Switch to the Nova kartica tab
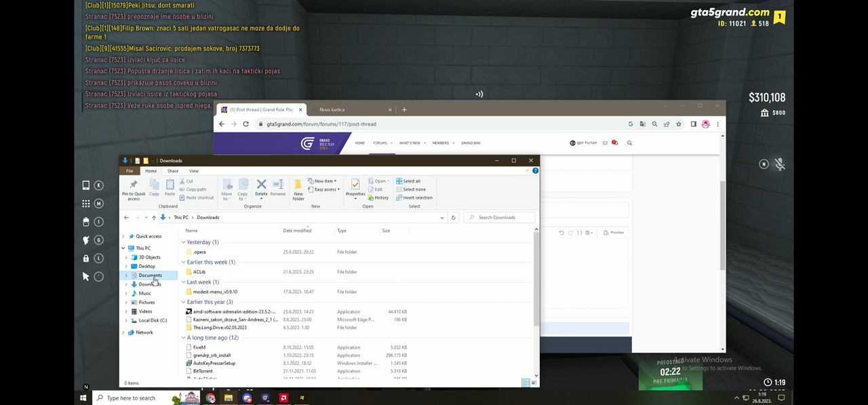This screenshot has width=868, height=405. tap(351, 109)
